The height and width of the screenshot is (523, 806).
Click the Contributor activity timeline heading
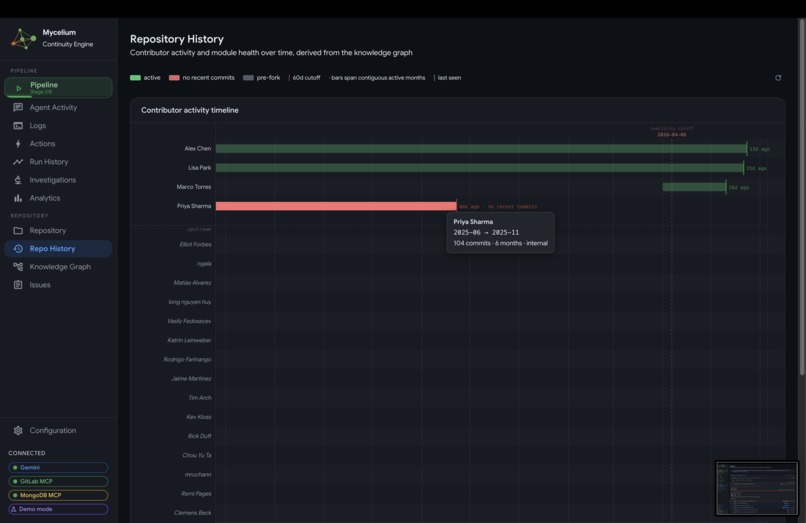[190, 110]
